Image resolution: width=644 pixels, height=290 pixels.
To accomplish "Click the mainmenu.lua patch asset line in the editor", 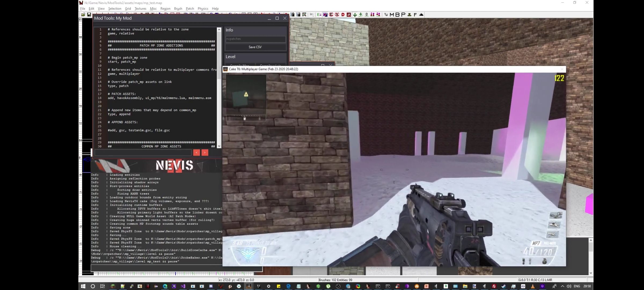I will pyautogui.click(x=159, y=98).
